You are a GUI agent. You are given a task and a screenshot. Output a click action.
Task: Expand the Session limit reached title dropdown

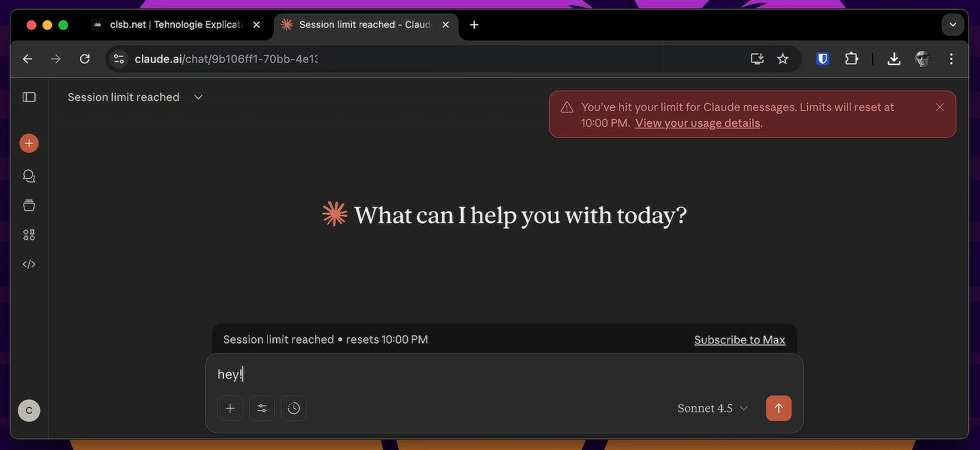198,97
